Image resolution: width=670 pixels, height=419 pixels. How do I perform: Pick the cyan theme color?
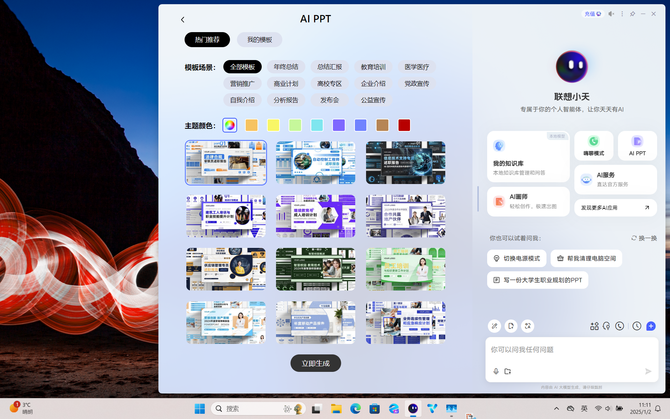tap(317, 125)
